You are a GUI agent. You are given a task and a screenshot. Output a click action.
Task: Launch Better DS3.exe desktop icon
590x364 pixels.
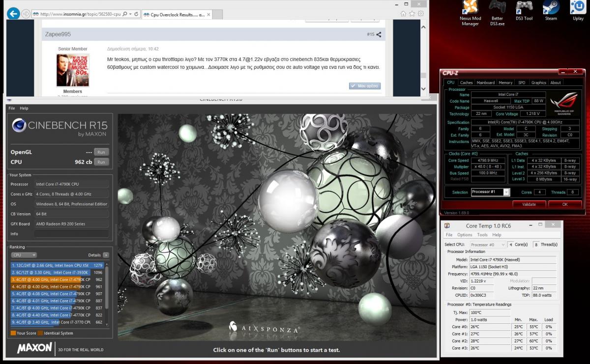coord(497,13)
